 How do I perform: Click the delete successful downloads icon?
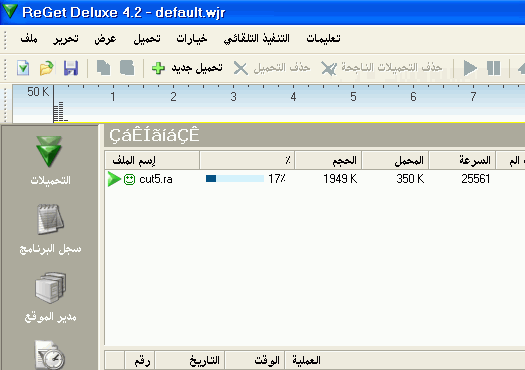tap(329, 68)
